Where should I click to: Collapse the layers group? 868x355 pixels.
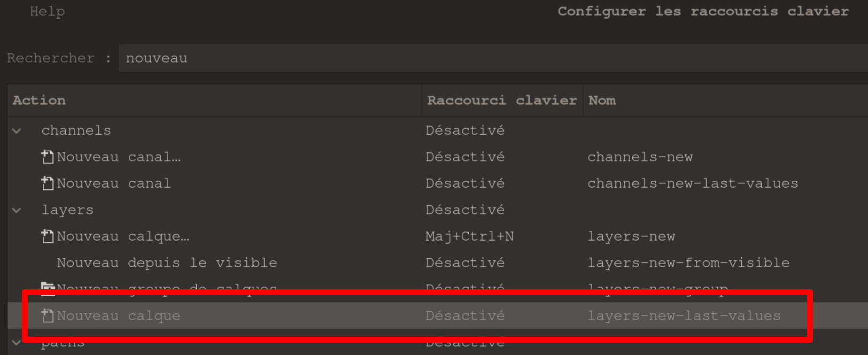tap(17, 210)
